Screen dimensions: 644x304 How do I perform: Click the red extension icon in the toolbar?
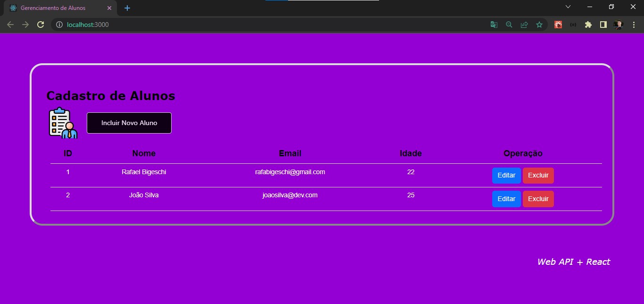click(x=558, y=25)
